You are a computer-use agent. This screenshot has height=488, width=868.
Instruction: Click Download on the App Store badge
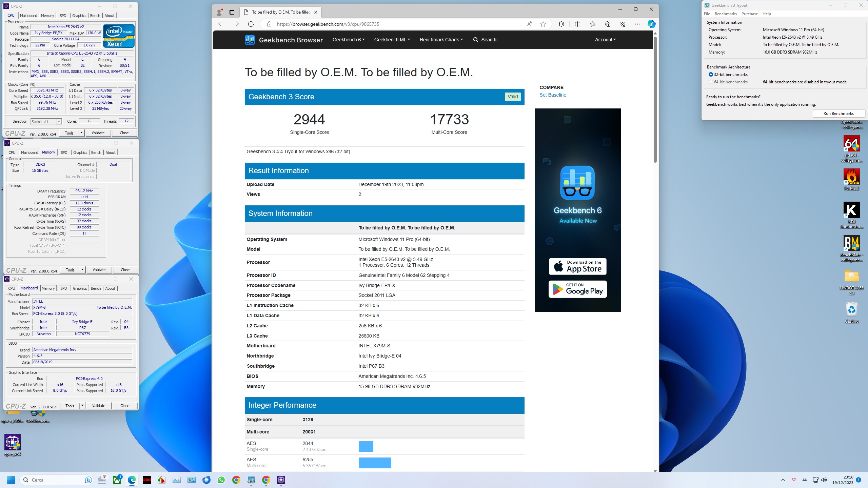click(x=577, y=266)
